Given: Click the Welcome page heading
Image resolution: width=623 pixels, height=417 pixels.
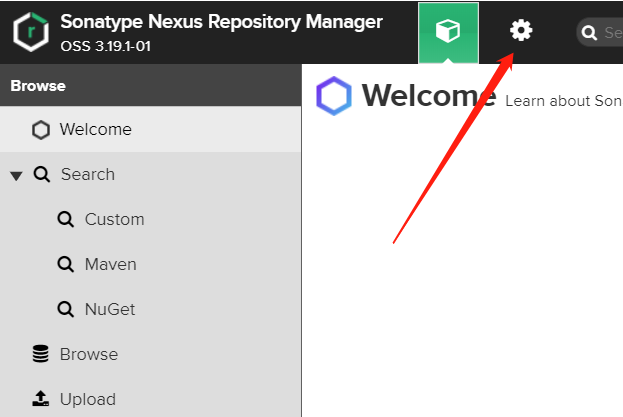Looking at the screenshot, I should [429, 95].
